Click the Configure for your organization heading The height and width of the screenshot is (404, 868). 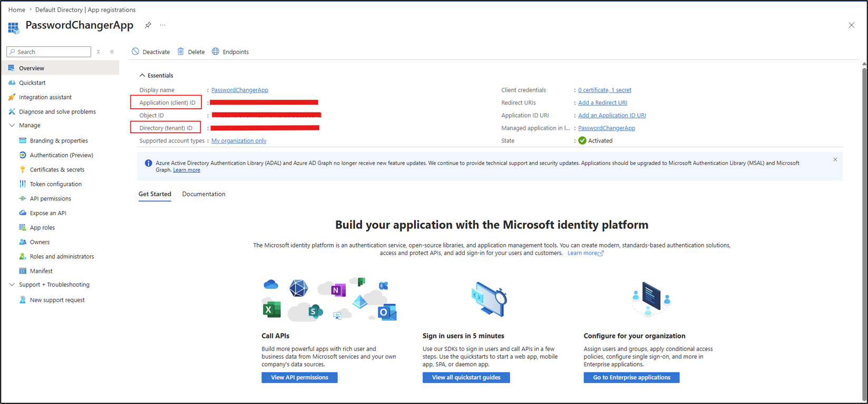click(x=635, y=336)
